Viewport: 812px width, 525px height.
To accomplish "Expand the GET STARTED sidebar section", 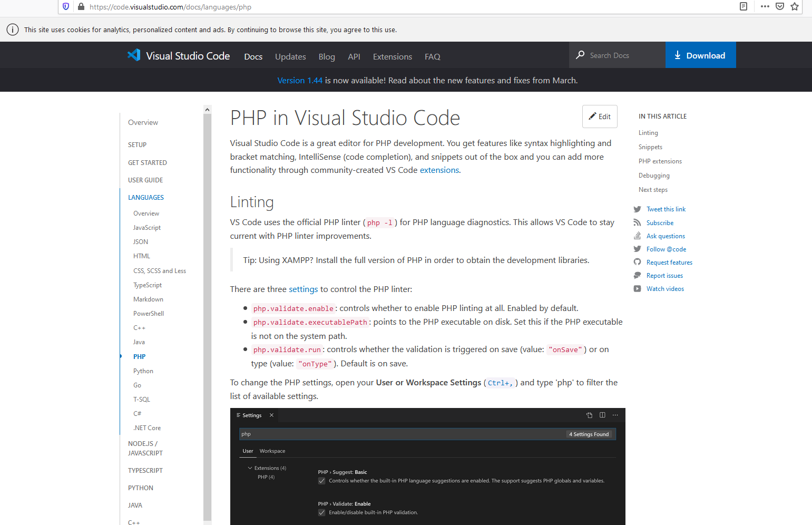I will click(x=148, y=163).
